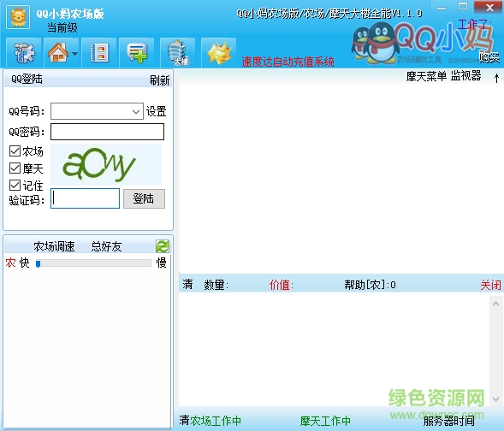Open the 摩天菜单 menu

point(426,76)
